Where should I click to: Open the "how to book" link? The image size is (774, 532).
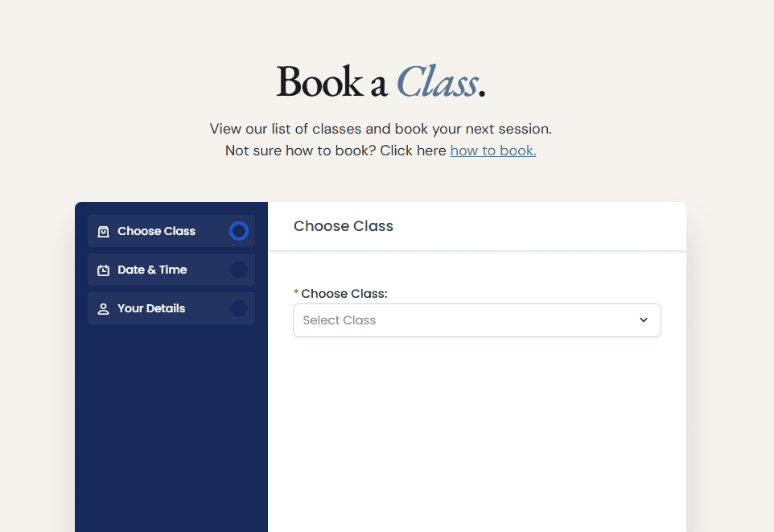(x=493, y=151)
